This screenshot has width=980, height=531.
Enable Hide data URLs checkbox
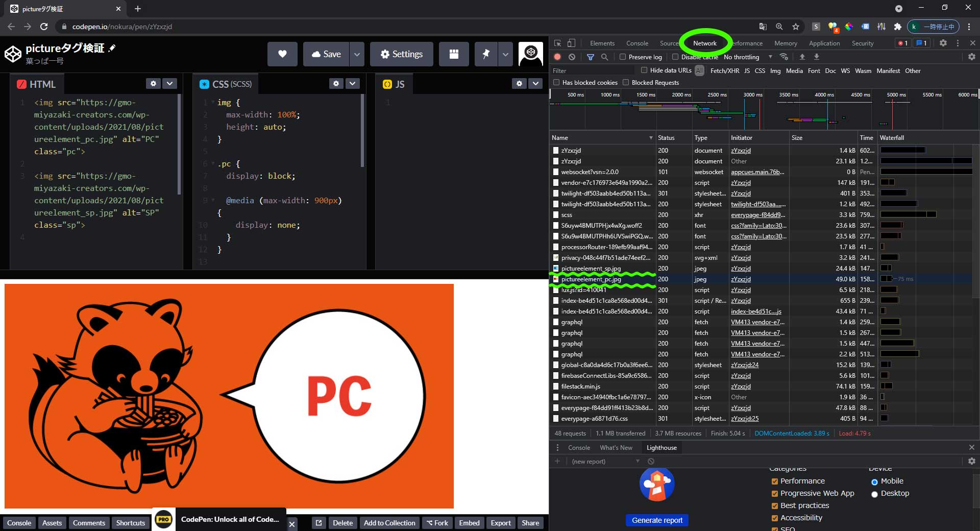[x=644, y=70]
